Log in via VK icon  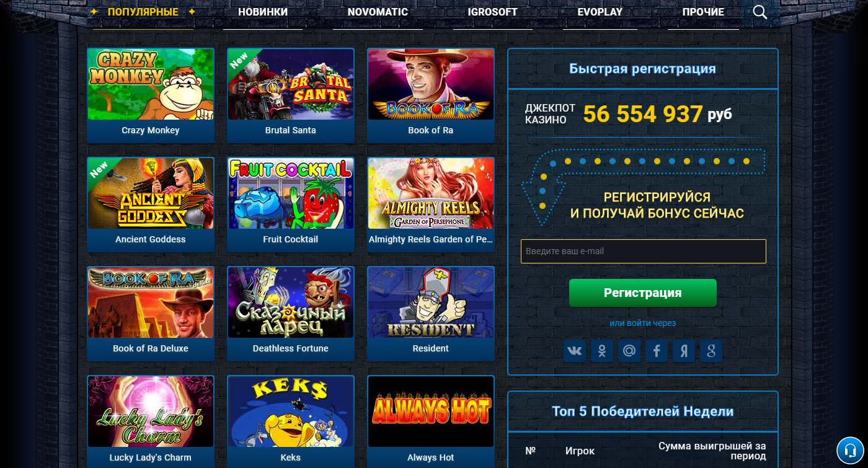tap(575, 351)
